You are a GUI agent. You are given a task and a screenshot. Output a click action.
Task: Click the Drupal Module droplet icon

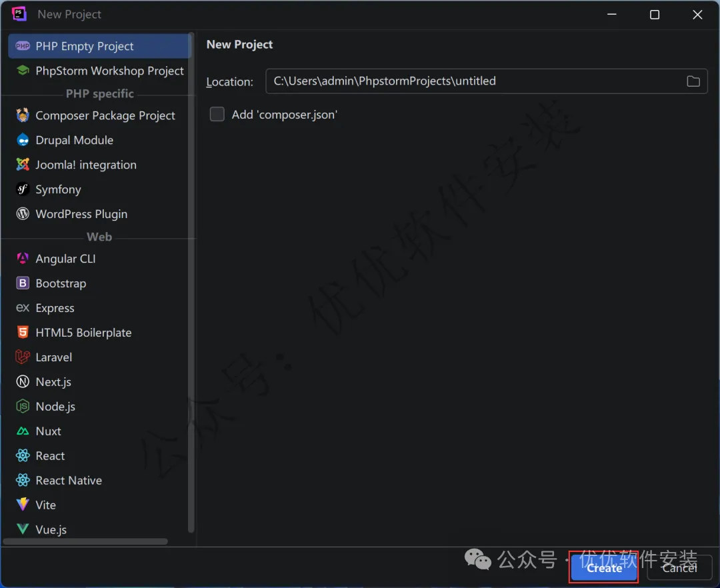(x=23, y=140)
